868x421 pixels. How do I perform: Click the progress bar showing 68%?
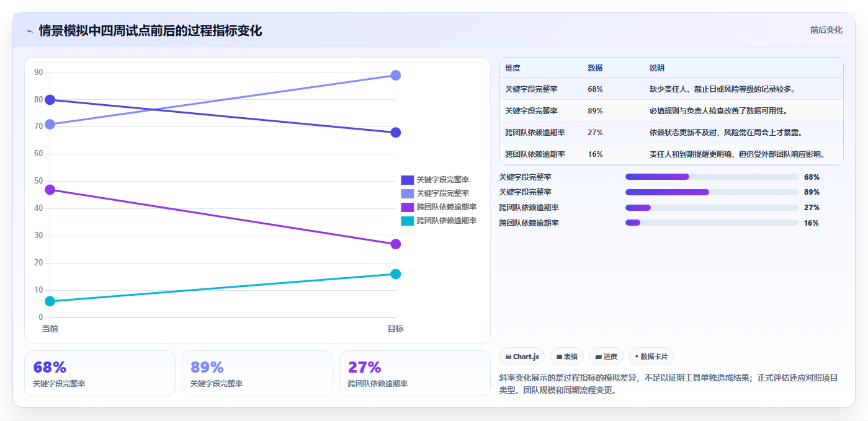(712, 177)
